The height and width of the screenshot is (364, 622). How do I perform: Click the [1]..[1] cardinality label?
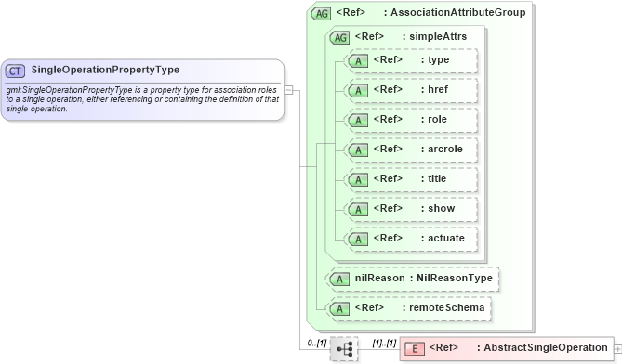[384, 343]
